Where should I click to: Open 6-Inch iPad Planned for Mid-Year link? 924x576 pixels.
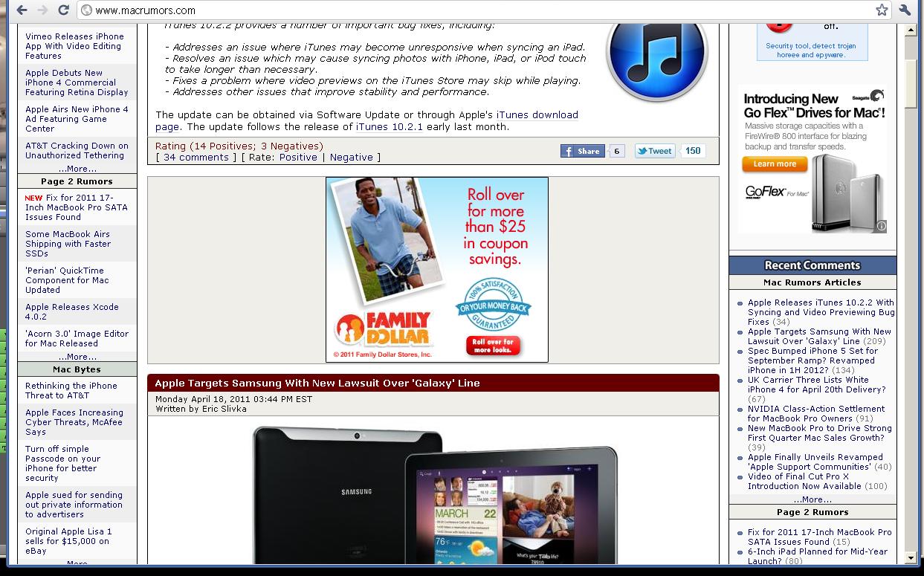click(x=818, y=556)
